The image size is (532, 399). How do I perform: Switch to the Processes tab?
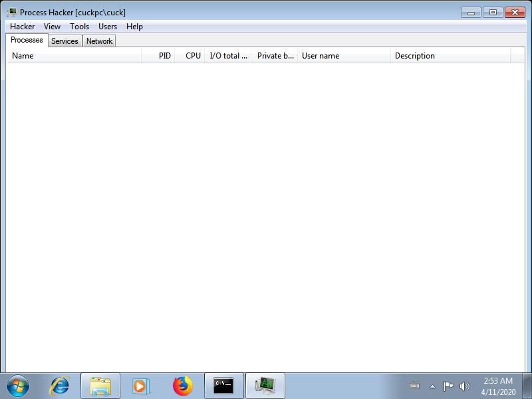tap(27, 40)
